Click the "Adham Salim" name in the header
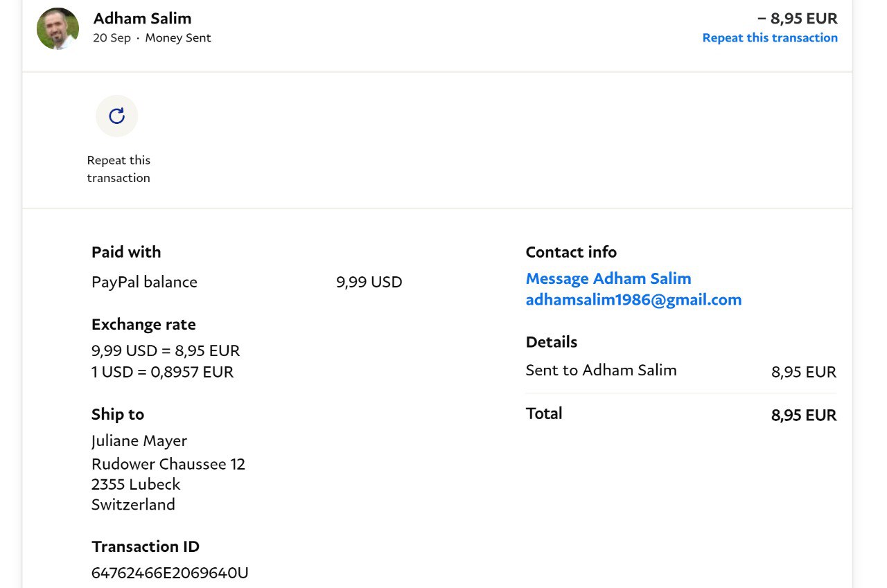Screen dimensions: 887x588 pyautogui.click(x=142, y=18)
